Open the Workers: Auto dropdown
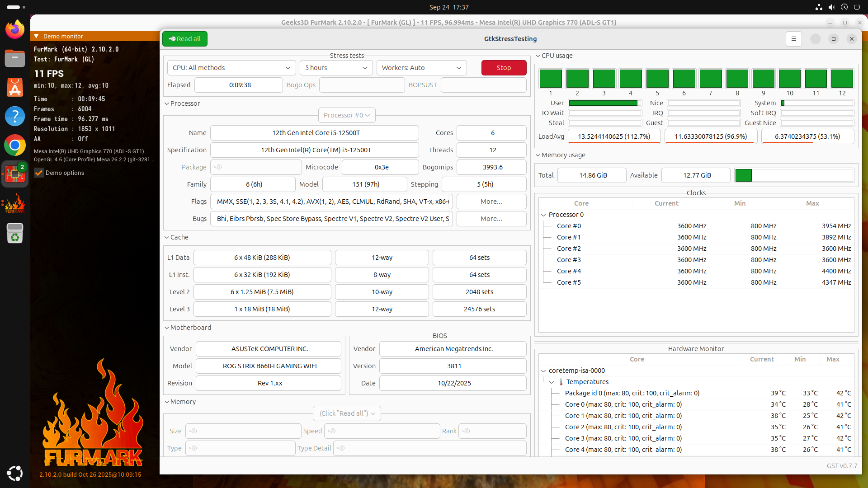This screenshot has height=488, width=868. (x=422, y=68)
